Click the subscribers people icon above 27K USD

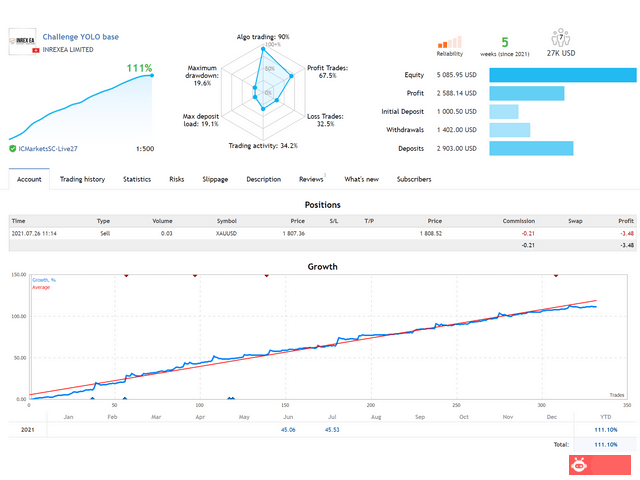tap(561, 38)
